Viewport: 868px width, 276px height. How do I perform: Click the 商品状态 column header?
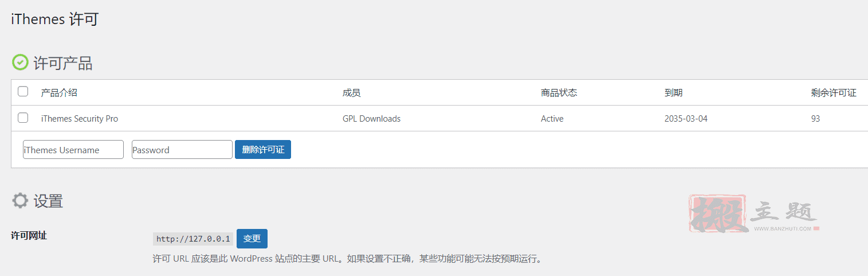point(559,92)
